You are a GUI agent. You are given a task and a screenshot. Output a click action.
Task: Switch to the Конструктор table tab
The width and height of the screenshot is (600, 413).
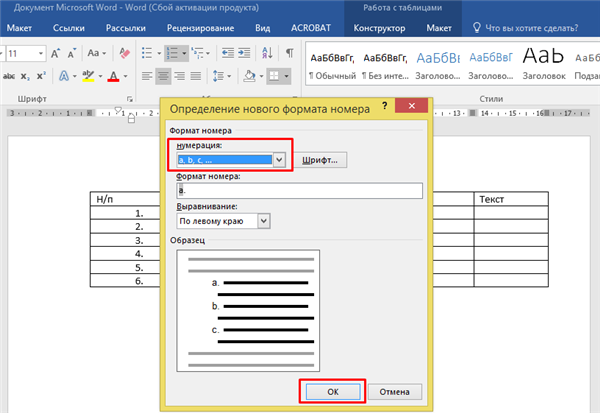[x=379, y=28]
